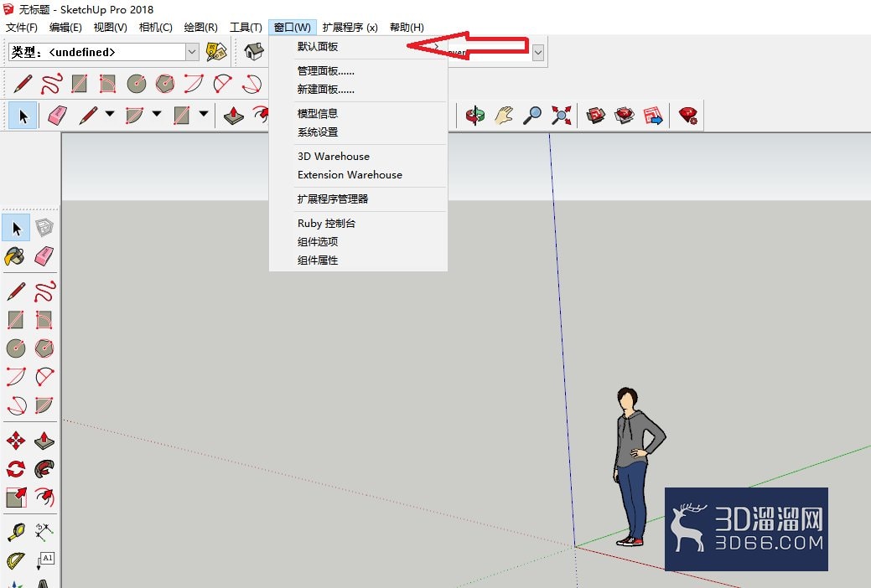Click the Classifier tag icon beside the type box
The height and width of the screenshot is (588, 871).
[216, 52]
